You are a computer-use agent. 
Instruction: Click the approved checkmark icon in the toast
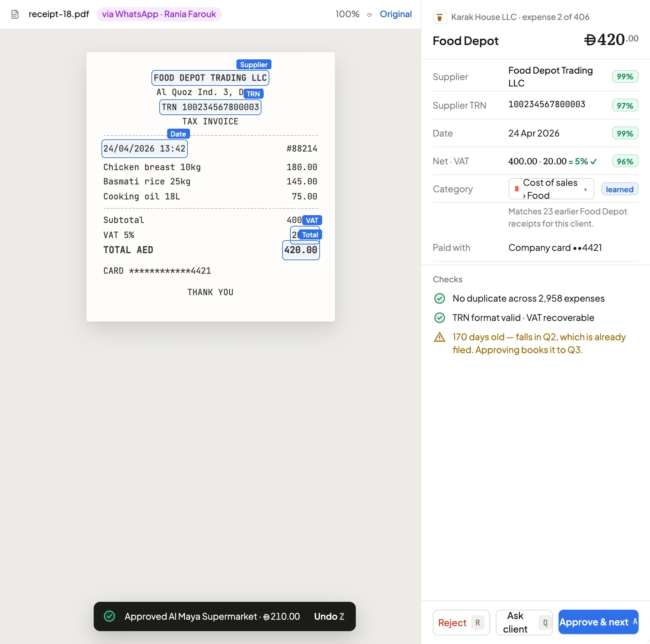pos(109,616)
